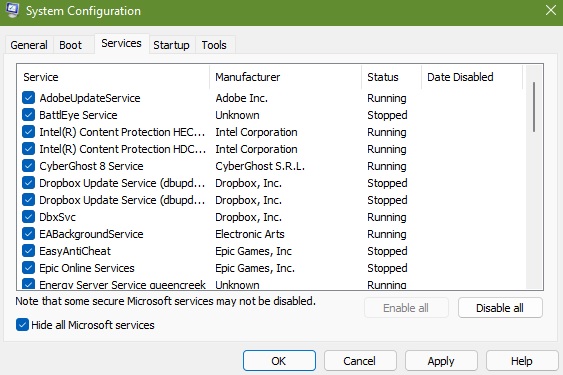This screenshot has width=563, height=375.
Task: Click Epic Games, Inc cell for EasyAntiCheat
Action: coord(253,251)
